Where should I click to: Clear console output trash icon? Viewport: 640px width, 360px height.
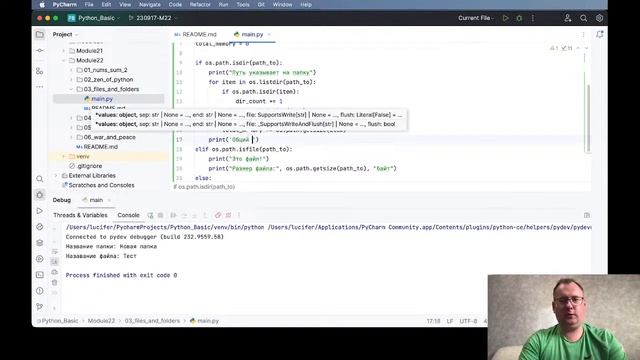coord(55,282)
